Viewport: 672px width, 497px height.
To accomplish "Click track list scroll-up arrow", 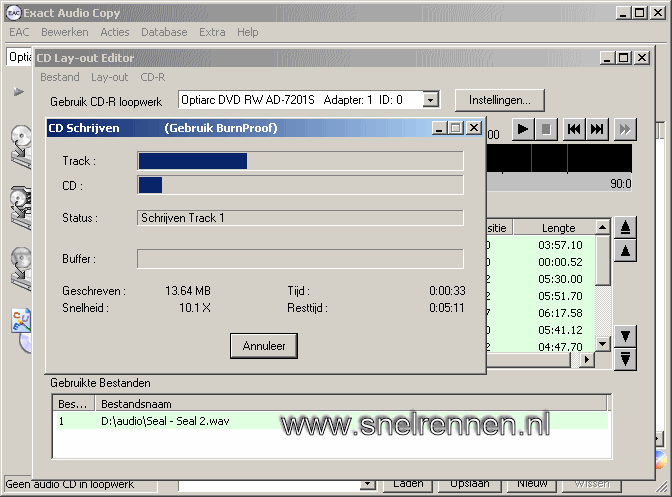I will point(603,227).
